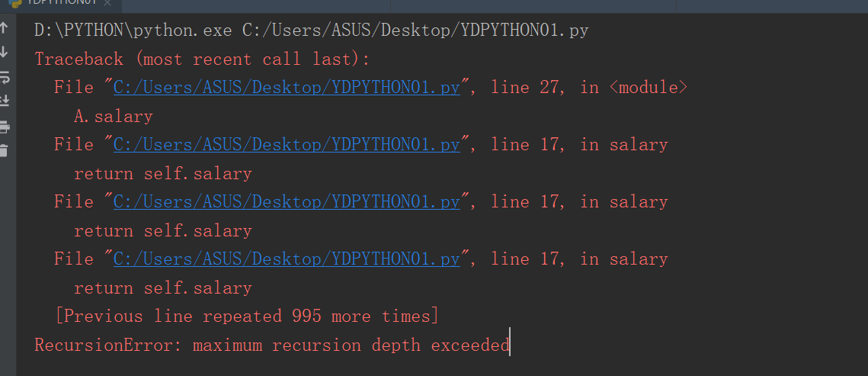868x376 pixels.
Task: Click the Print console output icon
Action: tap(4, 127)
